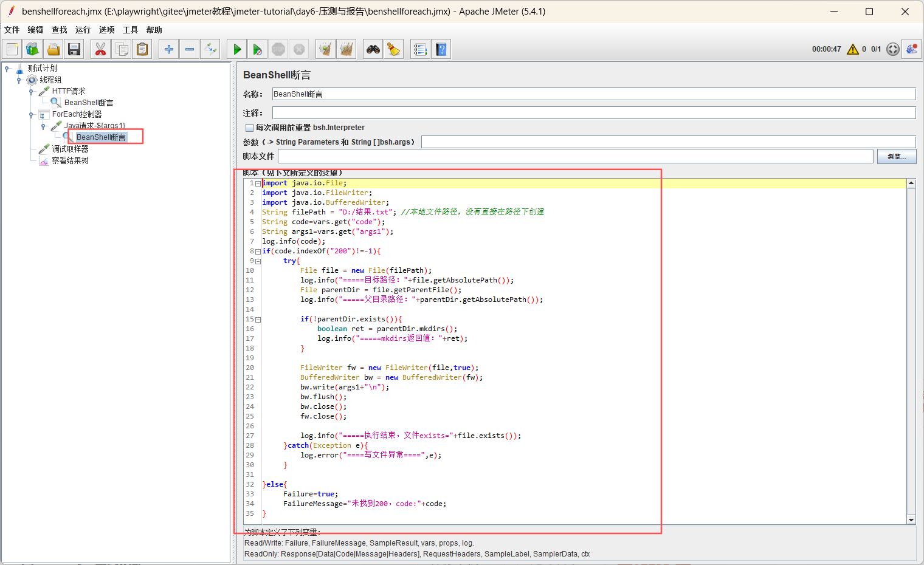Click the 浏览... browse button

point(897,156)
